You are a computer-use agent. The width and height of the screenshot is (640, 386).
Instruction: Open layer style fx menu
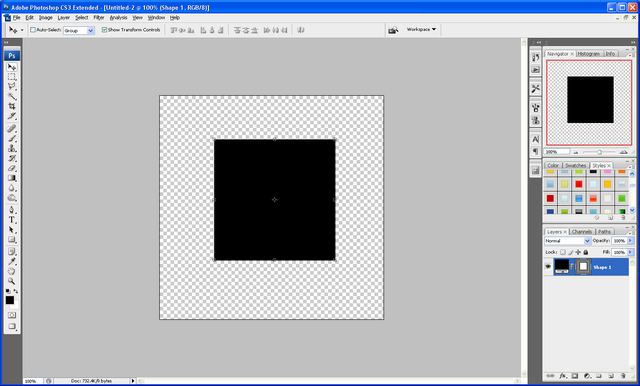point(562,376)
